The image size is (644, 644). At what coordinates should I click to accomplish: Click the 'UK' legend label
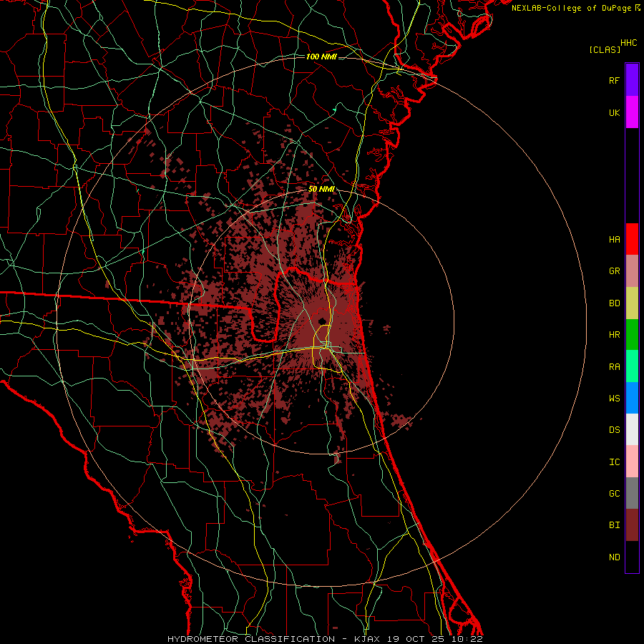pyautogui.click(x=614, y=112)
